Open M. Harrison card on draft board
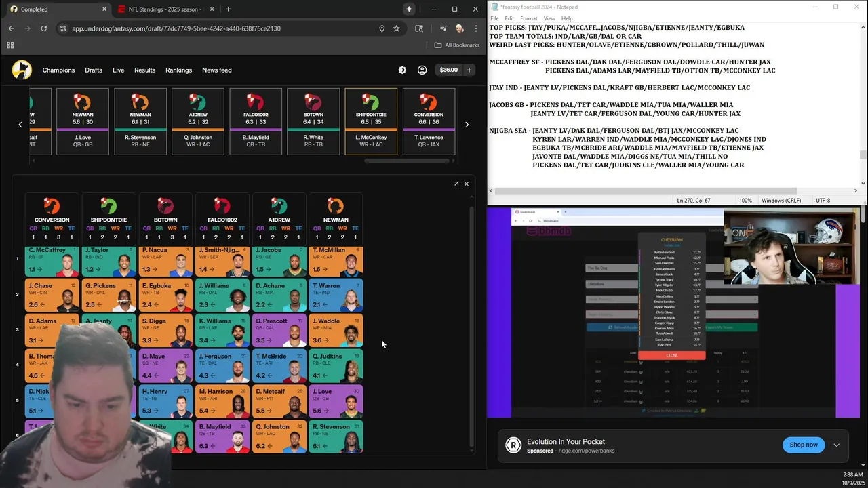The image size is (868, 488). click(222, 402)
